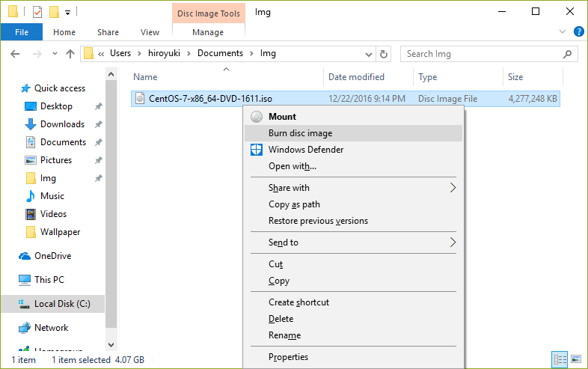Viewport: 588px width, 369px height.
Task: Sort by Type column header
Action: tap(458, 77)
